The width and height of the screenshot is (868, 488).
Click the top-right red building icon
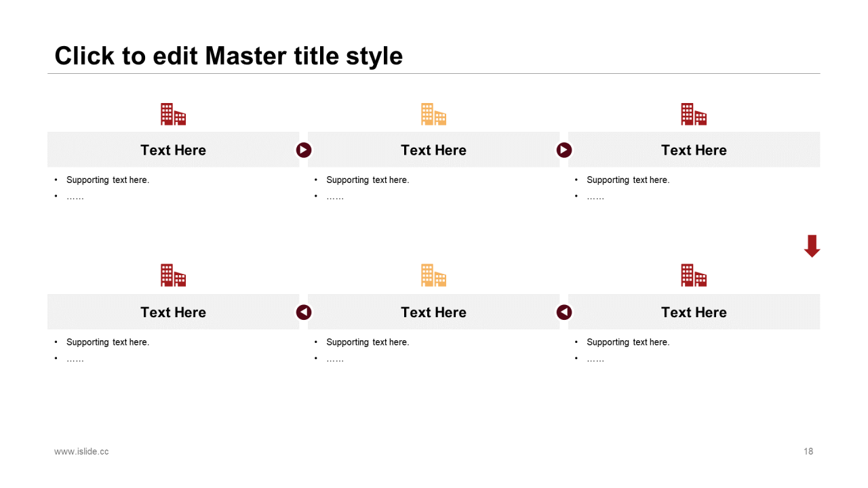[694, 115]
